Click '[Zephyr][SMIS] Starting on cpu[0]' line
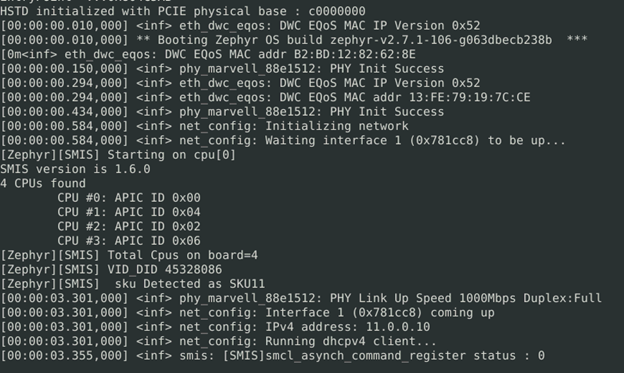This screenshot has width=624, height=373. 118,155
